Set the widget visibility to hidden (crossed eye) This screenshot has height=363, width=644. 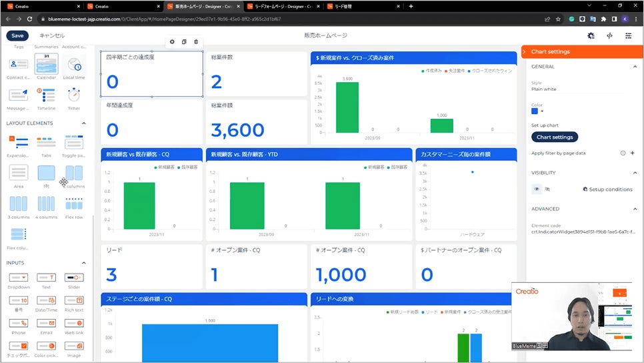pyautogui.click(x=547, y=189)
